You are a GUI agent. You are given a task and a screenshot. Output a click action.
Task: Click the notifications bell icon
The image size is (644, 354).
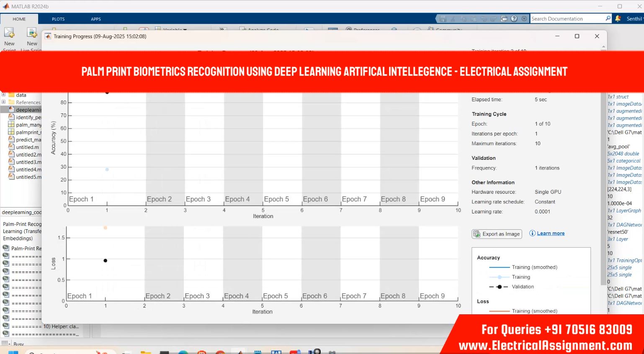click(618, 19)
